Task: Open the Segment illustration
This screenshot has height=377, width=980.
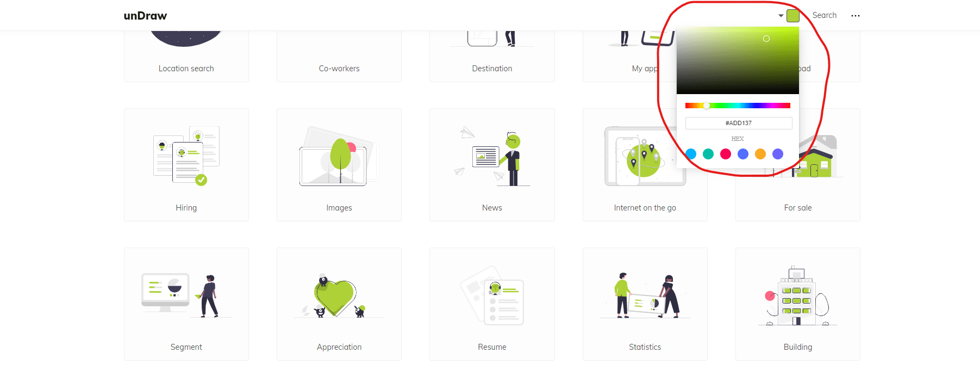Action: pos(186,304)
